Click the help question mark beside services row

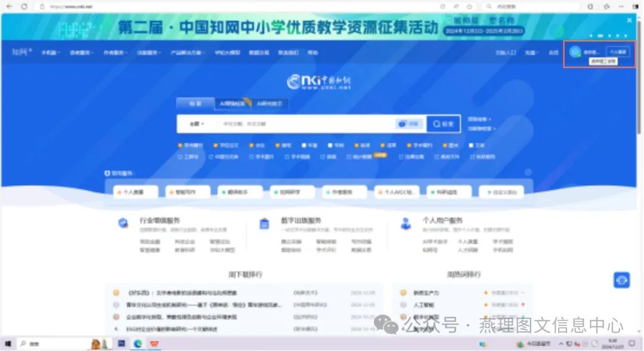point(528,173)
